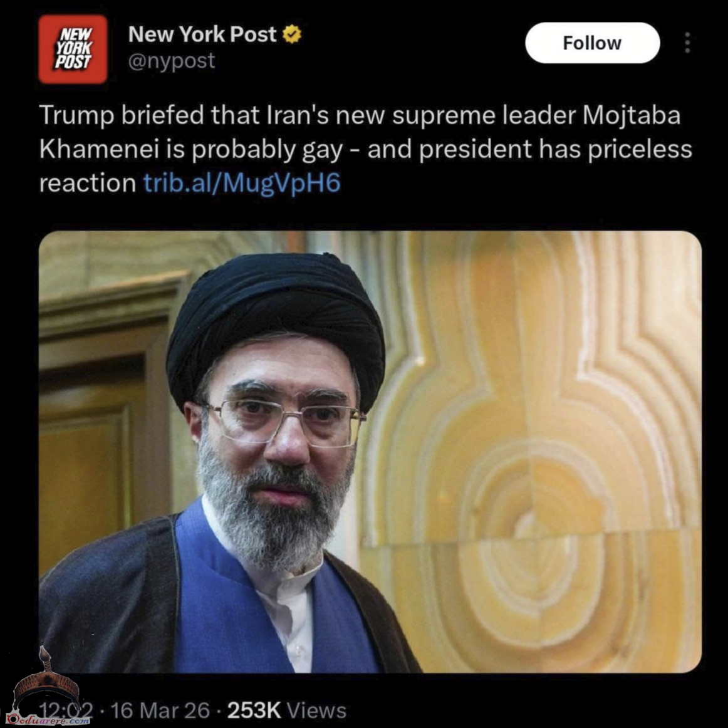The width and height of the screenshot is (728, 728).
Task: View the 253K view count
Action: pos(254,710)
